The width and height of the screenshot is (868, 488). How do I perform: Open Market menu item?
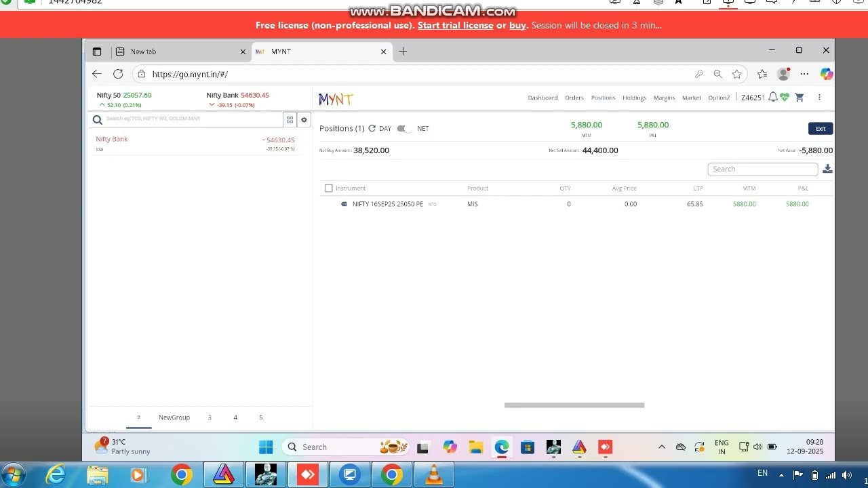click(x=692, y=98)
